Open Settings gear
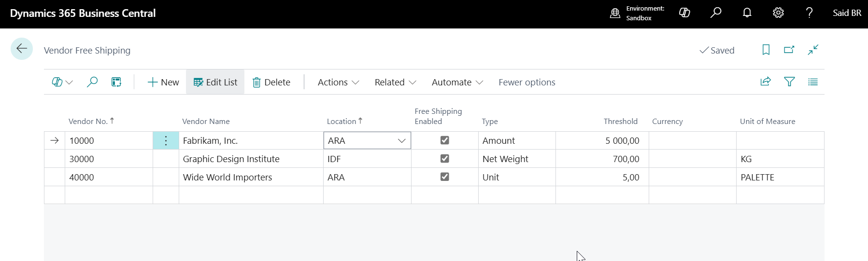Viewport: 868px width, 261px height. coord(778,13)
